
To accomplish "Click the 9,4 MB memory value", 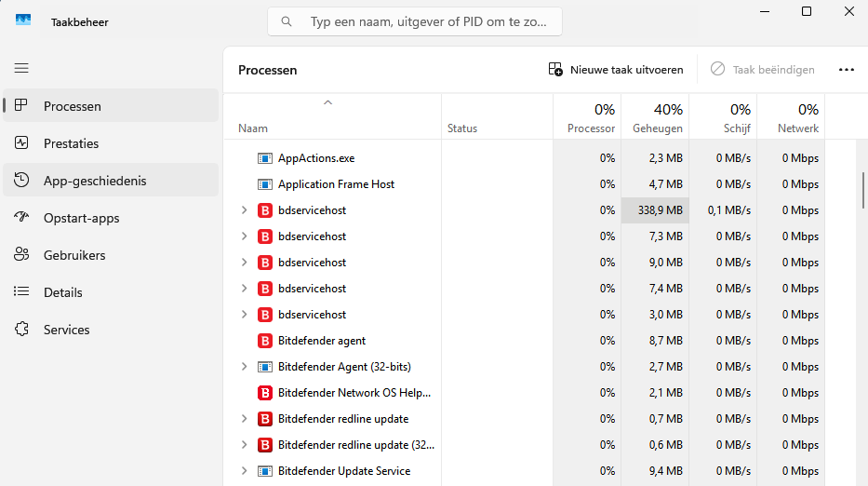I will tap(666, 470).
